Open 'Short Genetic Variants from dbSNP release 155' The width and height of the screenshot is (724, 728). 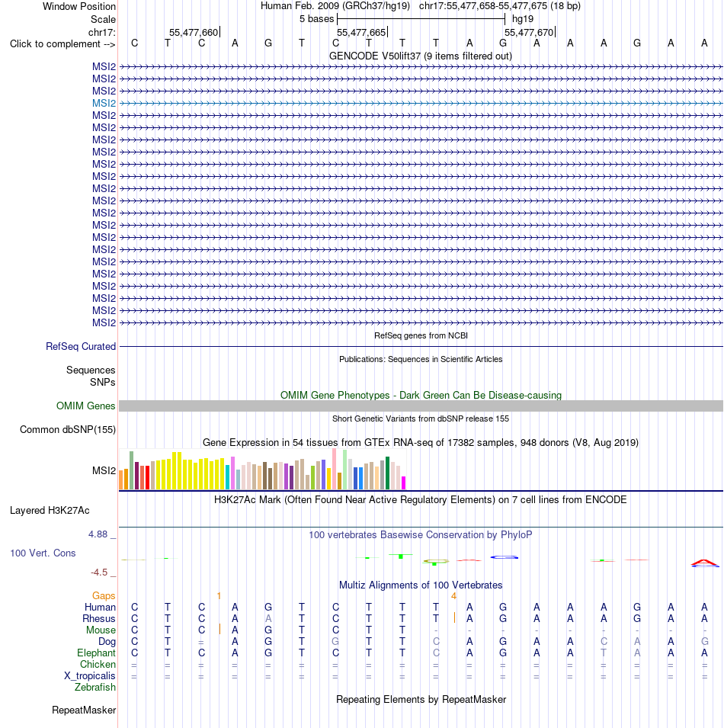coord(421,419)
